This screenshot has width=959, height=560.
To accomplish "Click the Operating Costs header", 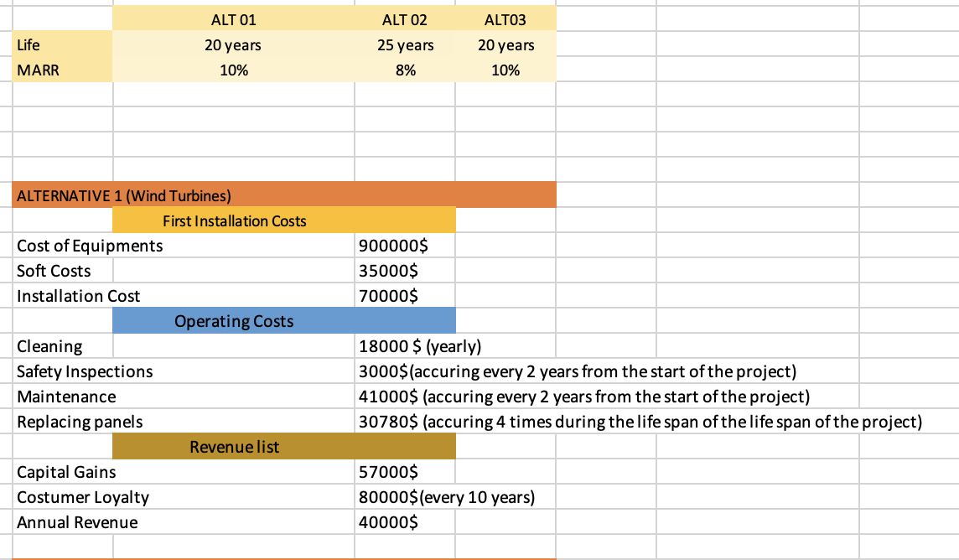I will coord(284,320).
